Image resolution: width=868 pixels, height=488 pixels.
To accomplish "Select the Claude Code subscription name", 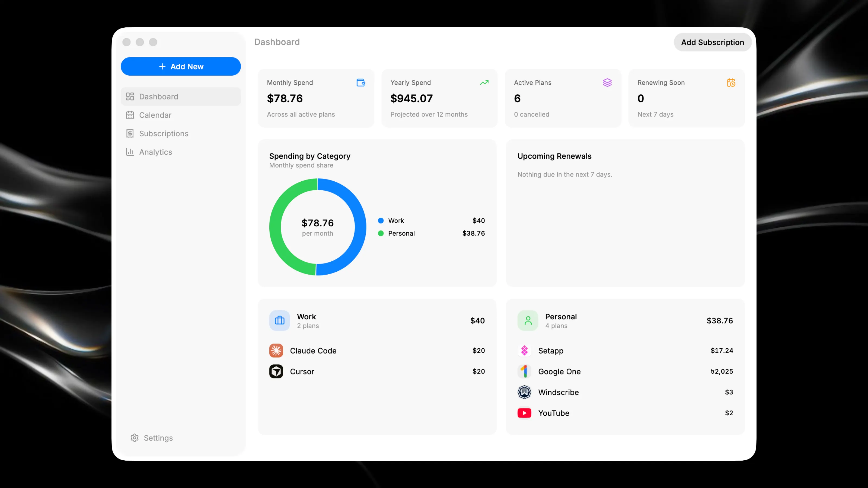I will coord(313,351).
